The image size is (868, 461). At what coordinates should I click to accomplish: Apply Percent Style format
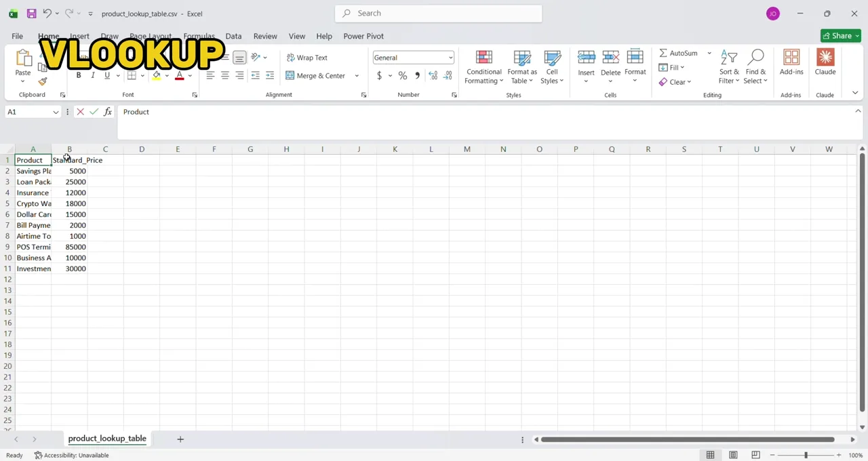(x=403, y=75)
